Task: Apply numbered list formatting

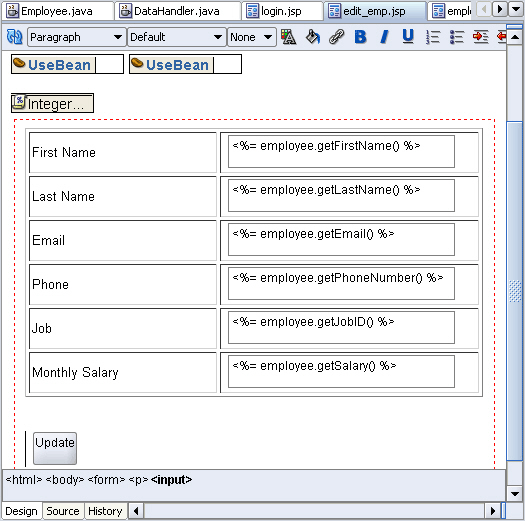Action: pyautogui.click(x=433, y=37)
